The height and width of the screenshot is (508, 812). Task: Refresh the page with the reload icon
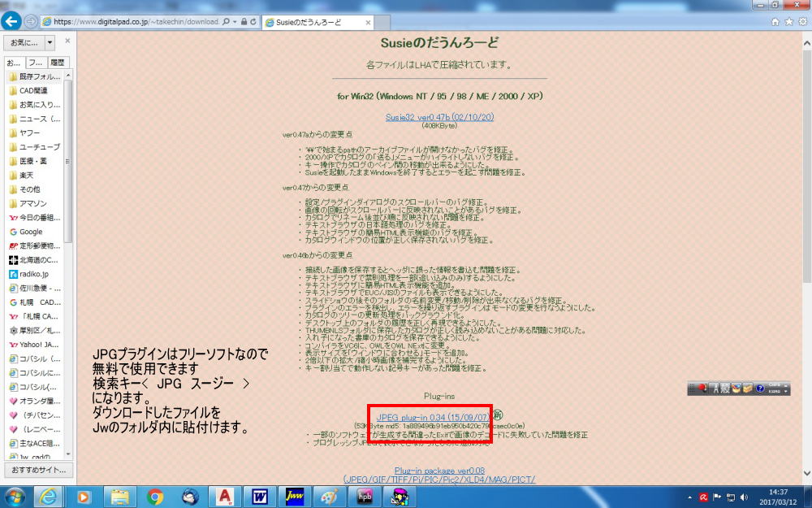(253, 22)
